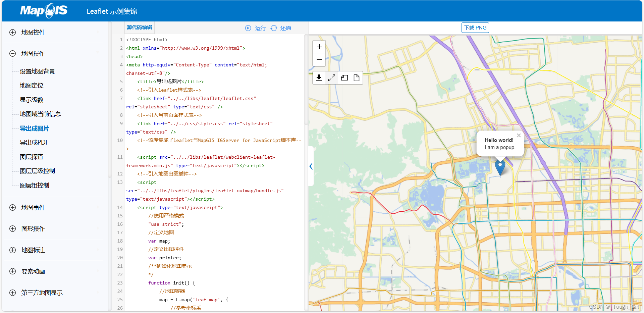Screen dimensions: 644x313
Task: Click the sidebar vertical scrollbar
Action: [109, 99]
